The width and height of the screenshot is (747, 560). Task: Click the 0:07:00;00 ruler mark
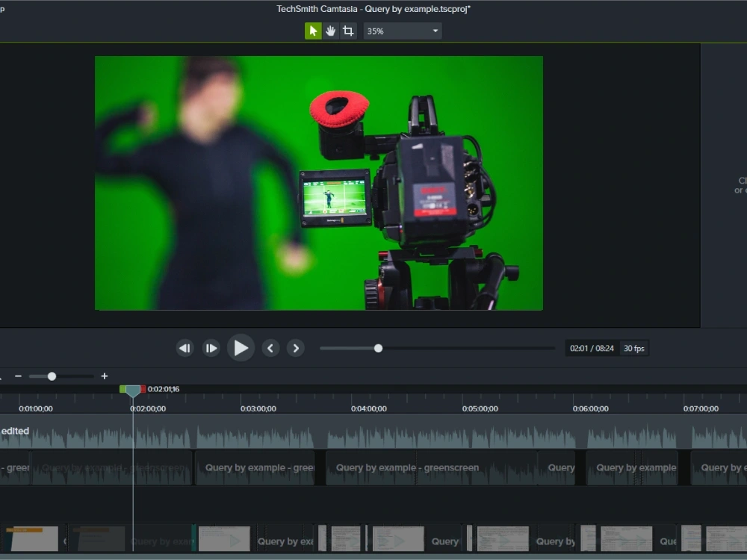tap(701, 408)
